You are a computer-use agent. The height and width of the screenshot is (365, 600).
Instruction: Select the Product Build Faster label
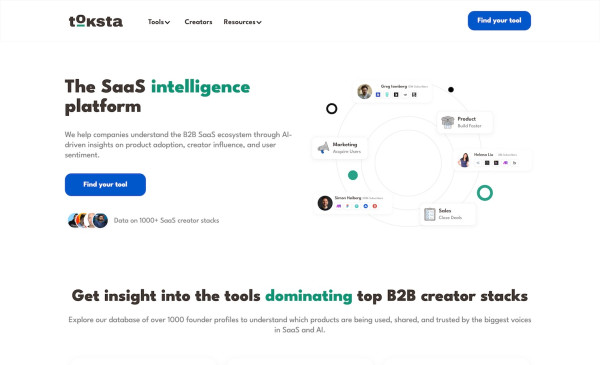470,122
